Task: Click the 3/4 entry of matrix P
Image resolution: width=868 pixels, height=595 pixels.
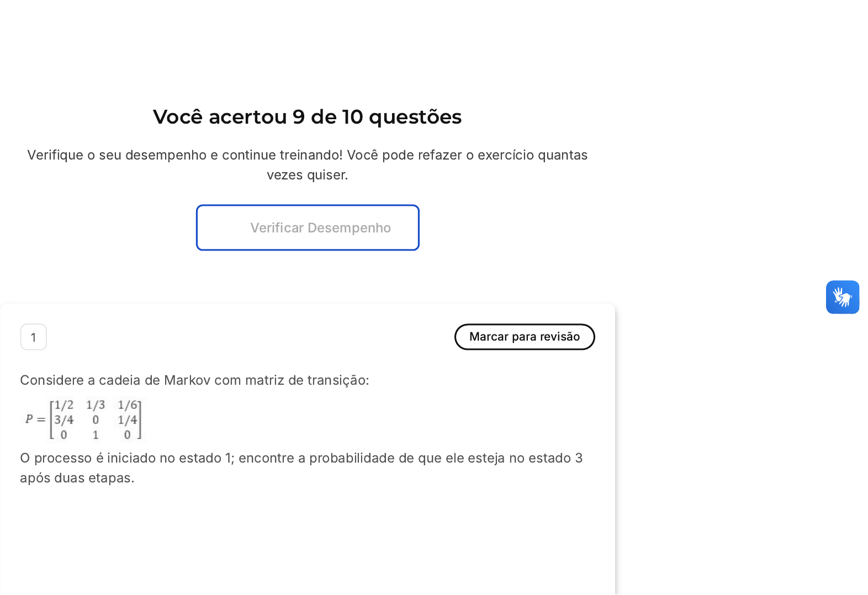Action: pos(63,420)
